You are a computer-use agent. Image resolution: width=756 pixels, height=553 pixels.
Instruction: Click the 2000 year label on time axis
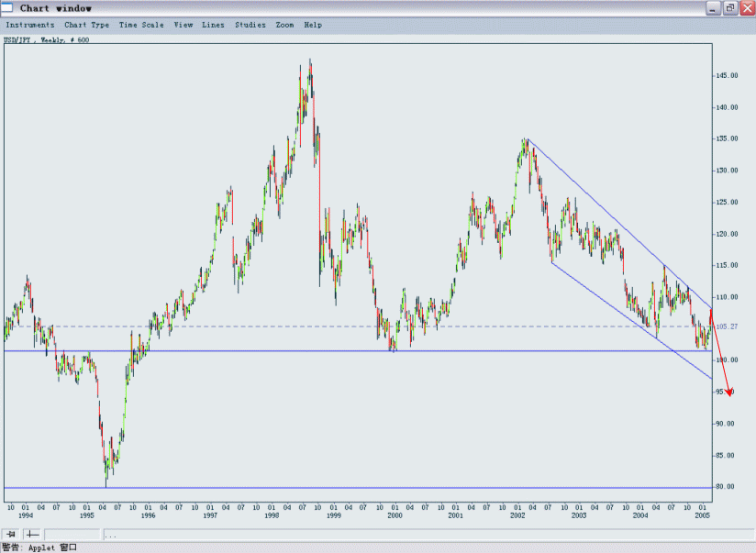click(395, 516)
